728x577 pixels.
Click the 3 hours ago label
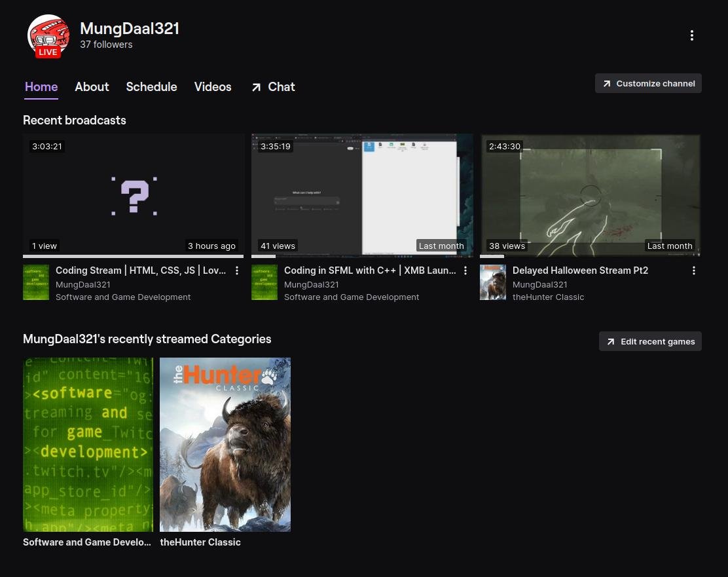tap(211, 246)
